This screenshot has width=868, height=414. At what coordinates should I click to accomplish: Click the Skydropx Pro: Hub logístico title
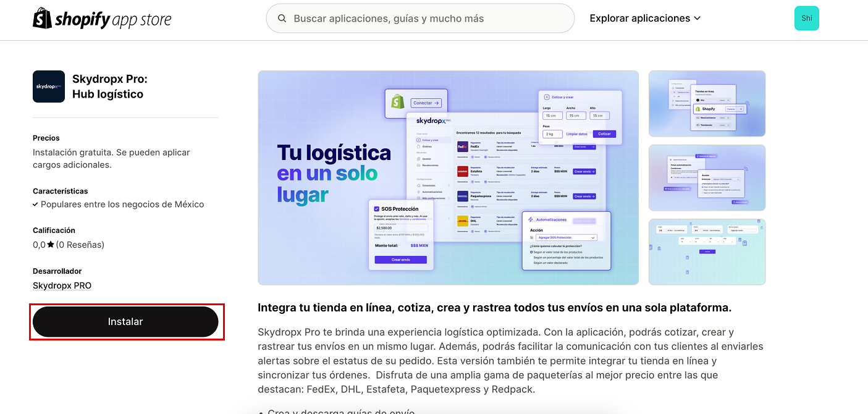click(110, 87)
